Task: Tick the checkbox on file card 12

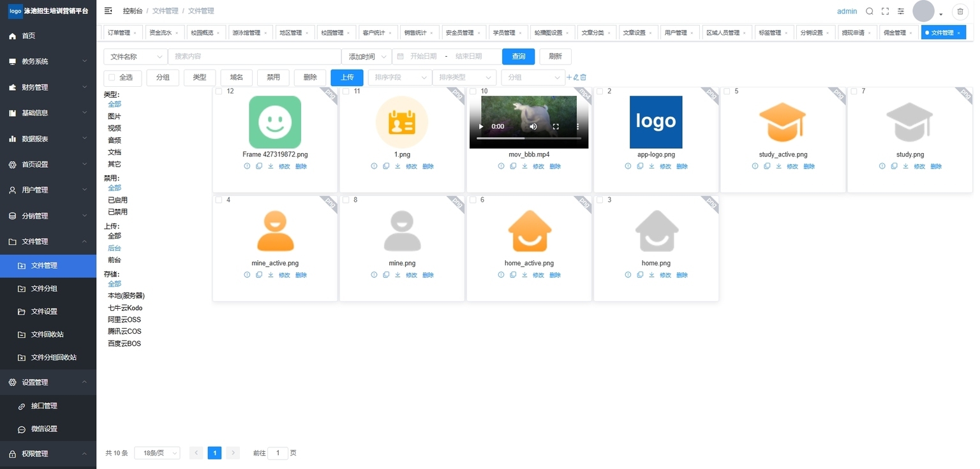Action: pyautogui.click(x=219, y=91)
